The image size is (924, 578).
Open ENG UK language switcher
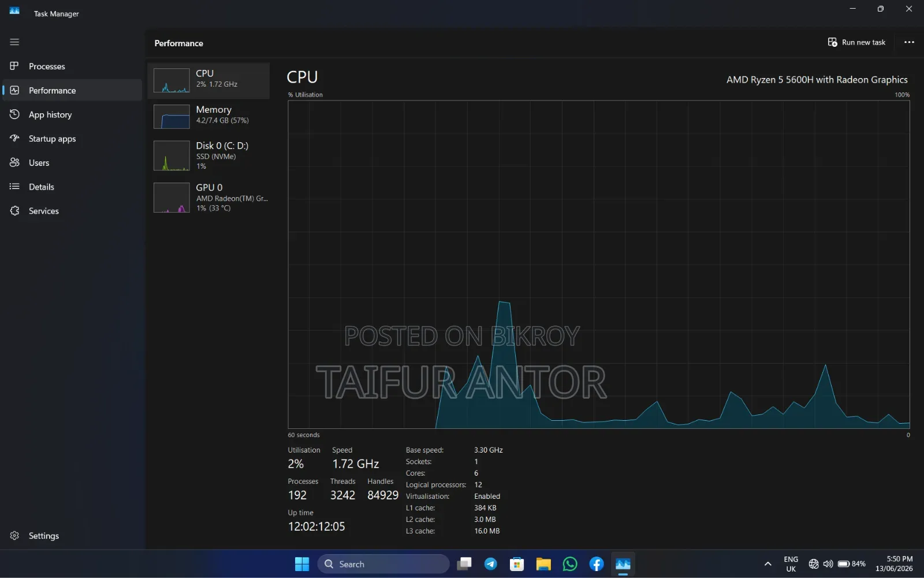[x=791, y=564]
